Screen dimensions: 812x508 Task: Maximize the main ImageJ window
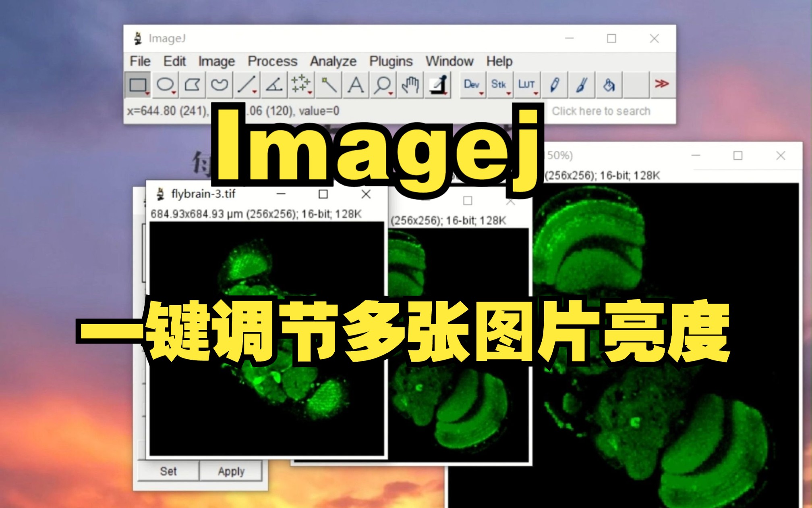tap(611, 38)
